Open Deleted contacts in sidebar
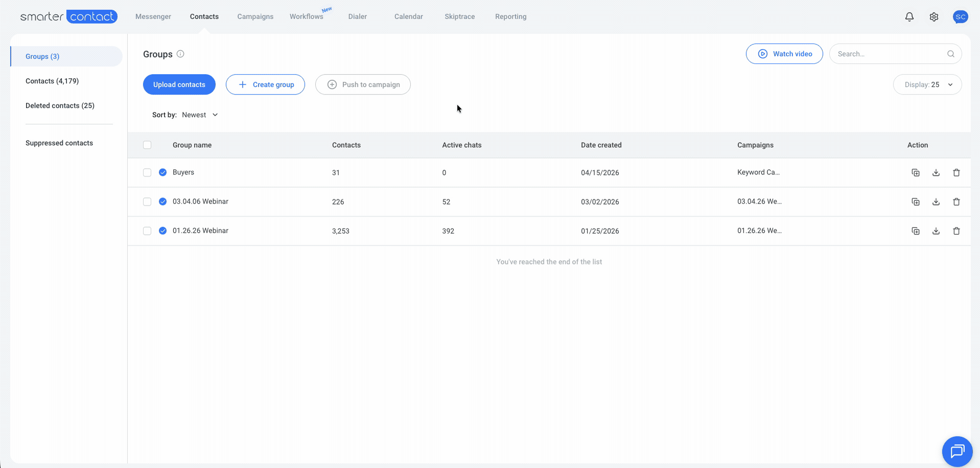Image resolution: width=980 pixels, height=468 pixels. (x=60, y=105)
